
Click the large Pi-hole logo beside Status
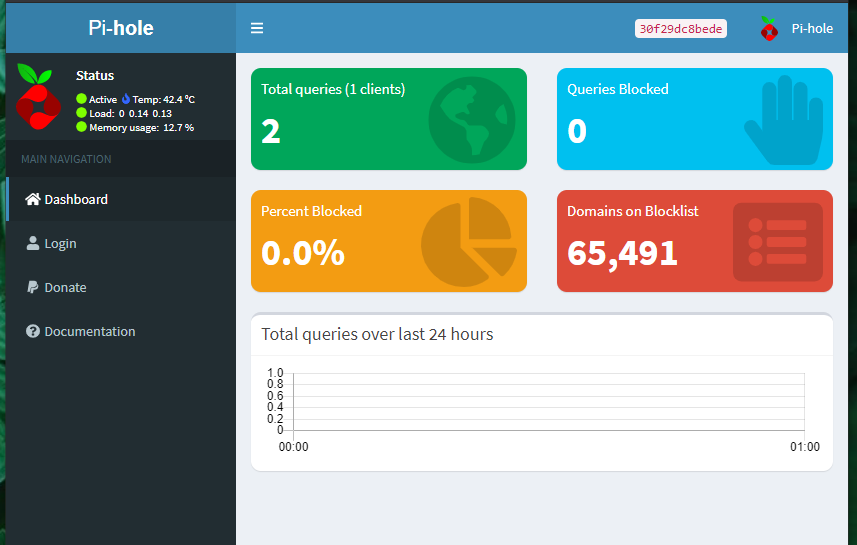(38, 97)
